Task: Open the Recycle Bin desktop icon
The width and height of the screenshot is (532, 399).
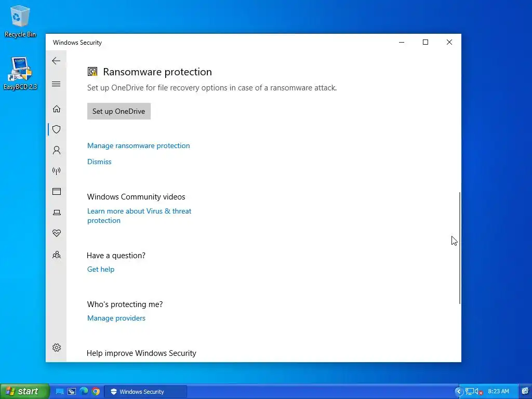Action: [20, 21]
